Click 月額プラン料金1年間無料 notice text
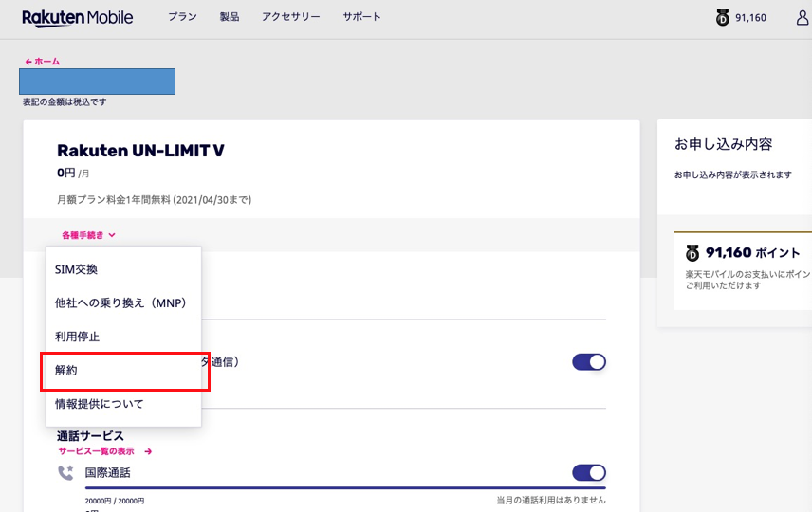Image resolution: width=812 pixels, height=512 pixels. pyautogui.click(x=155, y=200)
